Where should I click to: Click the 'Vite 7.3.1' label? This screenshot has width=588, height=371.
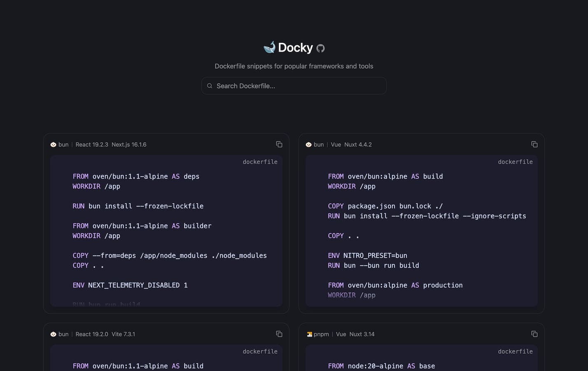click(x=123, y=334)
